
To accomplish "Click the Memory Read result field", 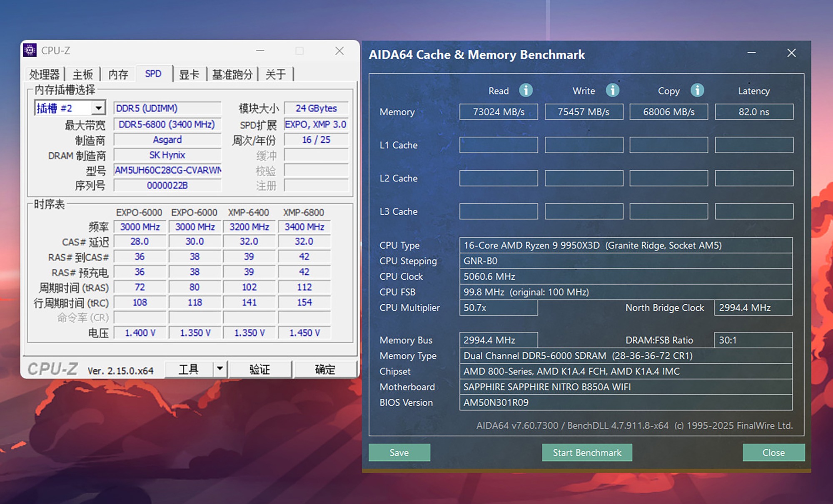I will [499, 112].
